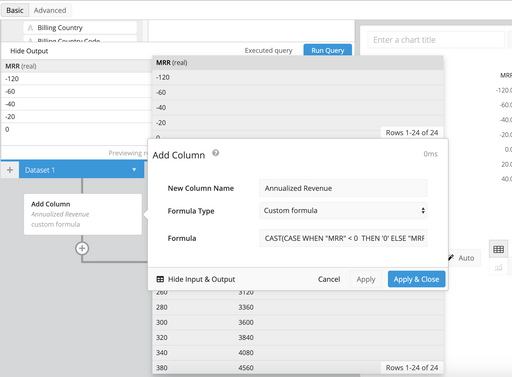Select the Dataset 1 tab
Image resolution: width=512 pixels, height=377 pixels.
coord(81,170)
